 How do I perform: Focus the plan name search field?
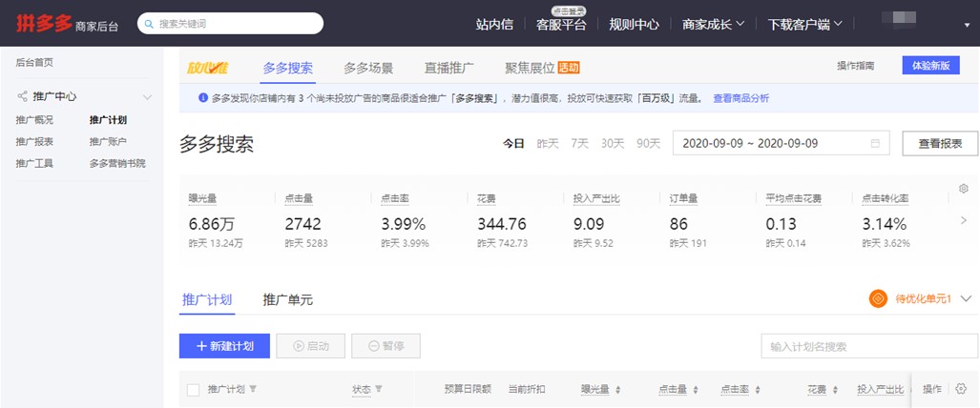pos(869,346)
